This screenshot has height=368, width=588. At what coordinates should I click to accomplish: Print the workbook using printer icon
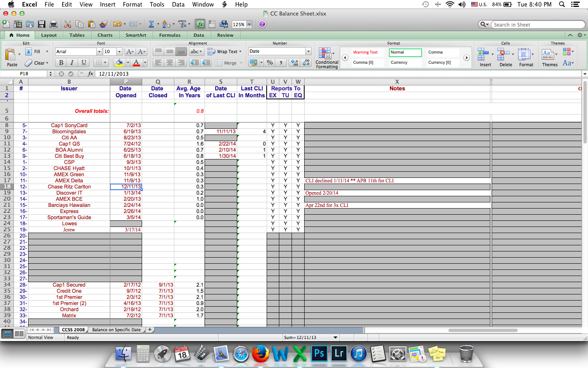pyautogui.click(x=53, y=24)
